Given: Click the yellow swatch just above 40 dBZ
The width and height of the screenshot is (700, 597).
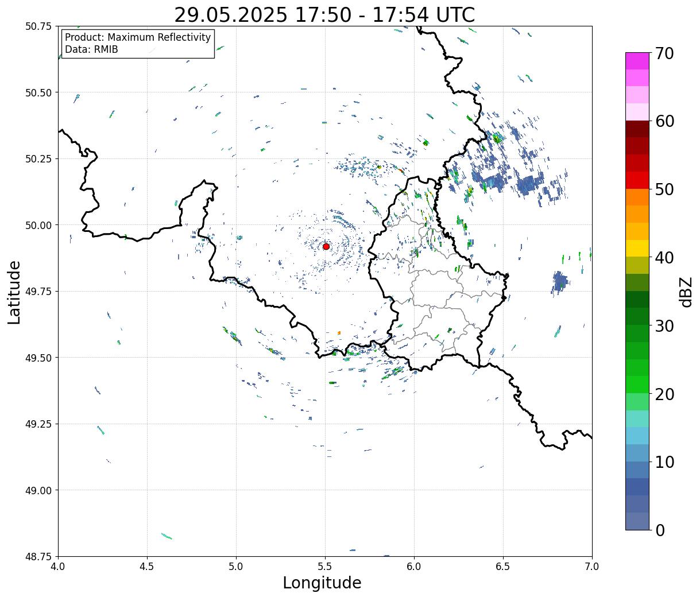Looking at the screenshot, I should pyautogui.click(x=637, y=248).
